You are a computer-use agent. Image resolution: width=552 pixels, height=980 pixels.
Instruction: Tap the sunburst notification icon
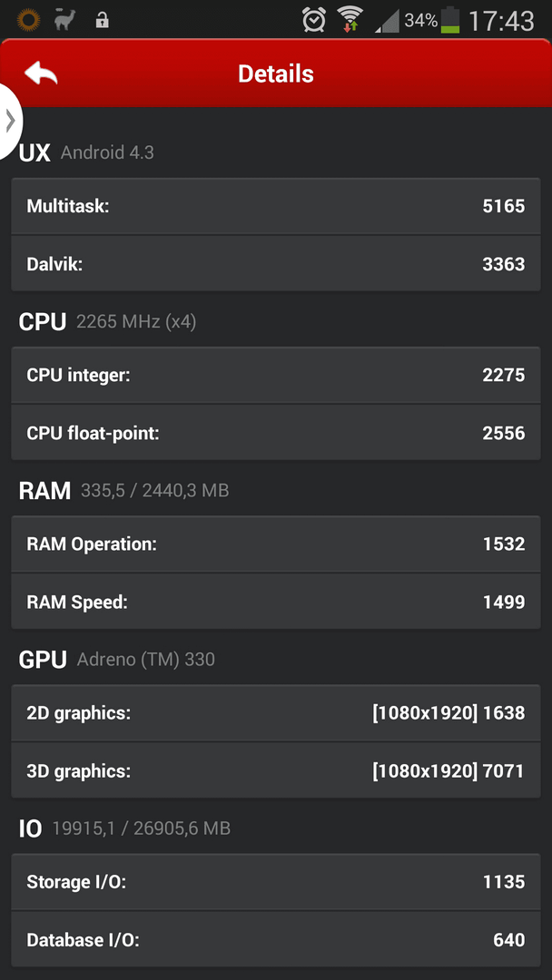(28, 19)
